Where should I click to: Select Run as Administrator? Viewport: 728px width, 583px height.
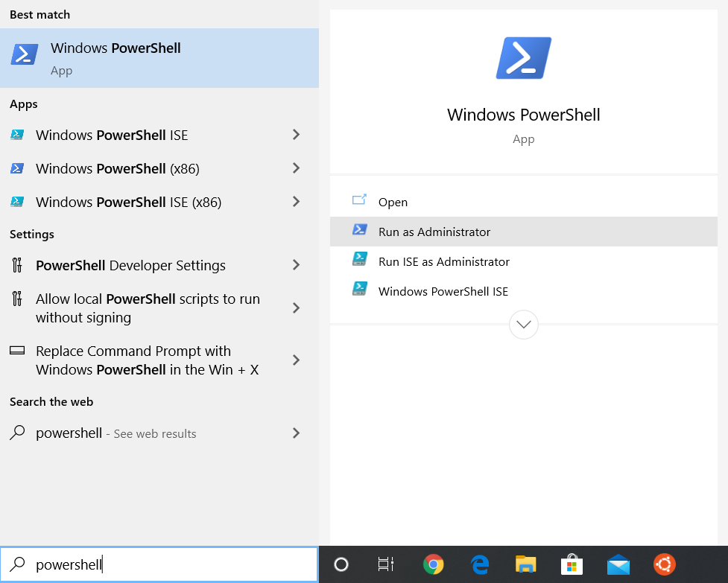coord(434,232)
